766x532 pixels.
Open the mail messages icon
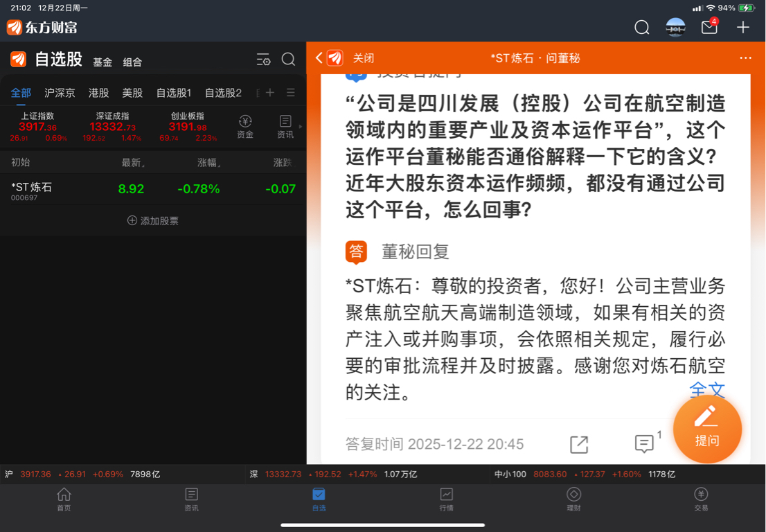(709, 26)
